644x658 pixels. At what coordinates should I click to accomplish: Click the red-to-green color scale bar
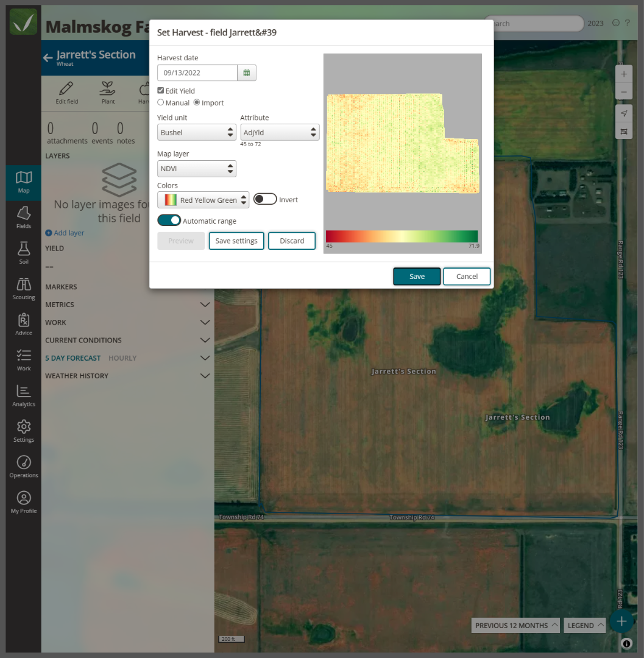pos(402,236)
